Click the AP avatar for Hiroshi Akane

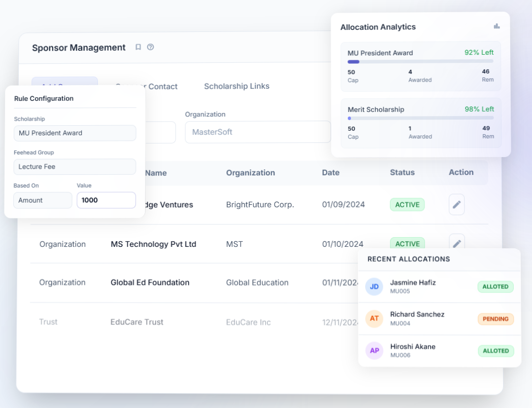(374, 351)
